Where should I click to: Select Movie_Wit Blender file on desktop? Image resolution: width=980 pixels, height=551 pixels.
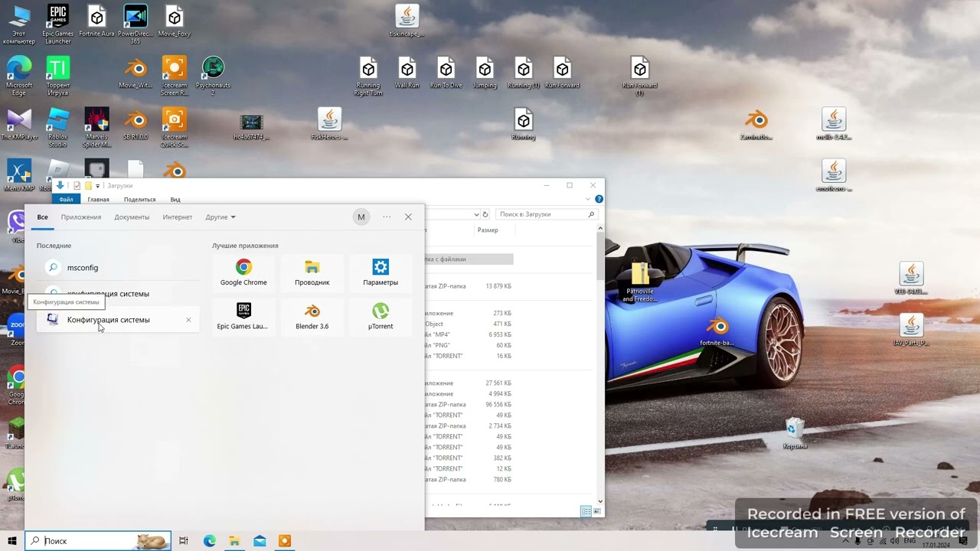click(x=136, y=73)
